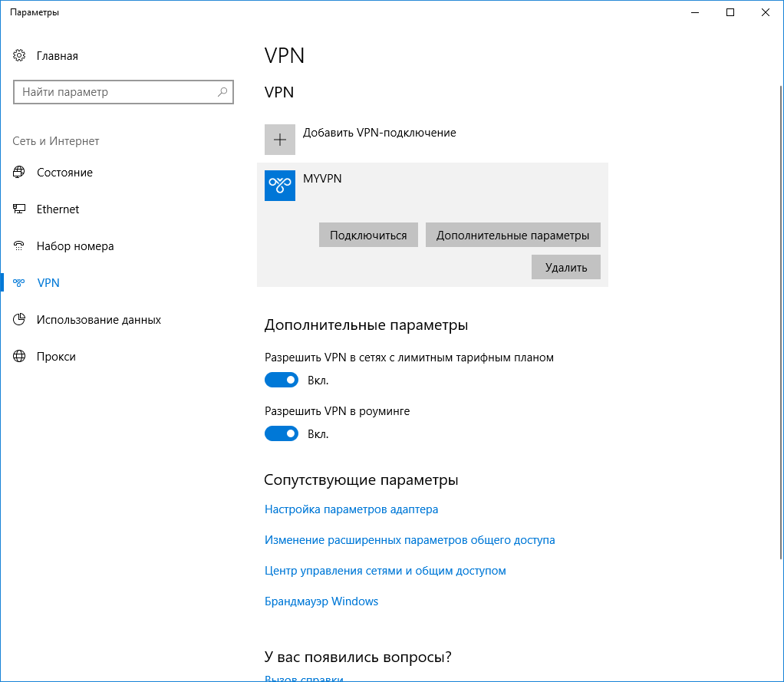784x682 pixels.
Task: Open Брандмауэр Windows link
Action: (321, 601)
